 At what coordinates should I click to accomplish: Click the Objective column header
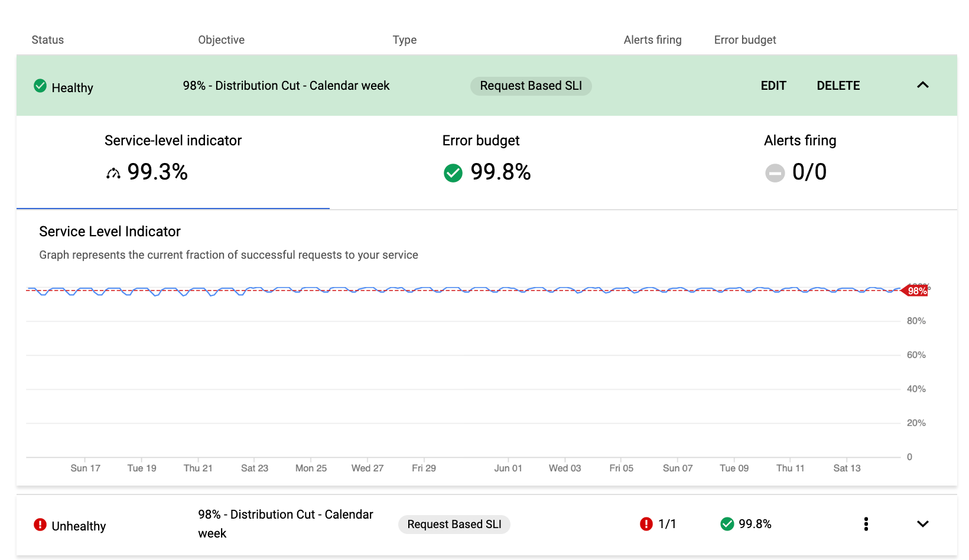221,40
